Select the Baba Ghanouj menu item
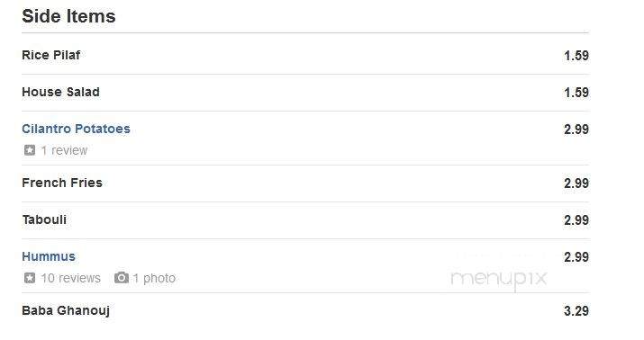The image size is (644, 340). tap(66, 311)
